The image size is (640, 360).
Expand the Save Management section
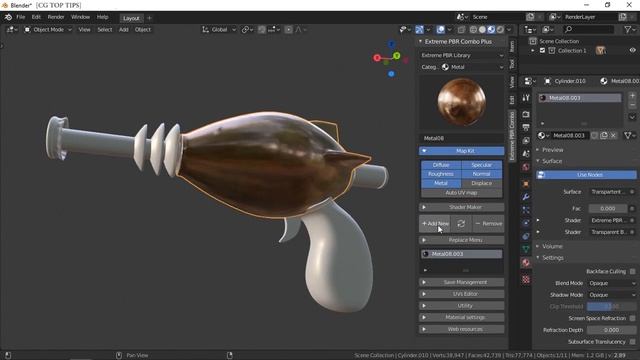(462, 282)
